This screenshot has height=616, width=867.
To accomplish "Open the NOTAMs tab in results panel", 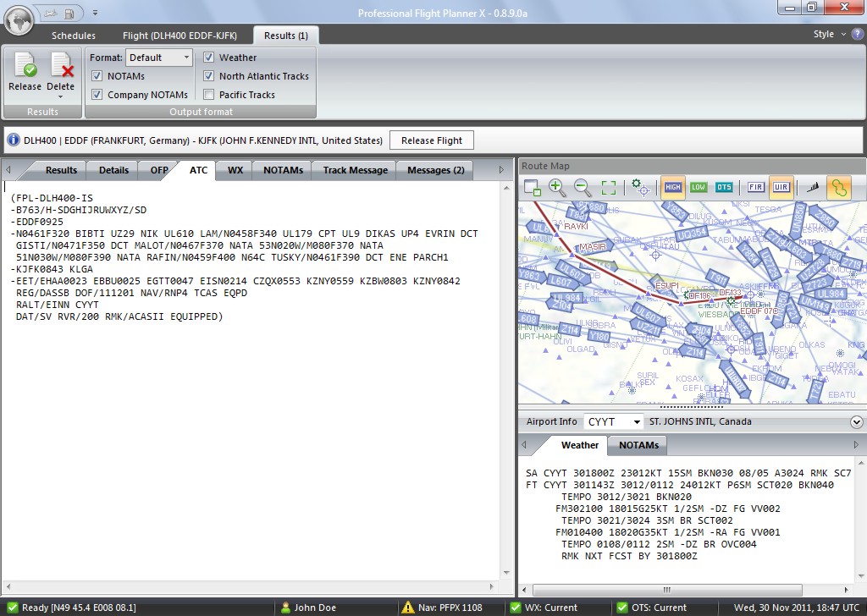I will (283, 170).
